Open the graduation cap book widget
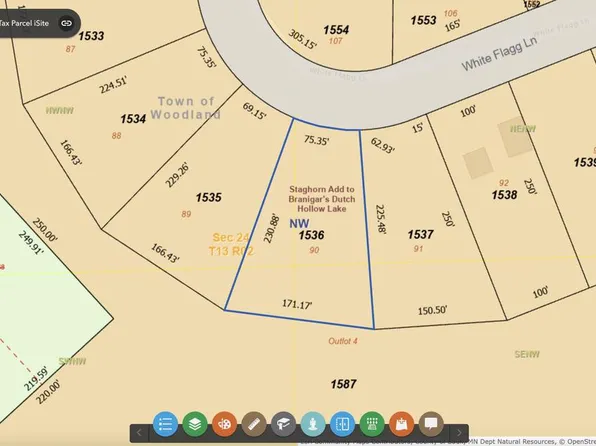 point(284,424)
